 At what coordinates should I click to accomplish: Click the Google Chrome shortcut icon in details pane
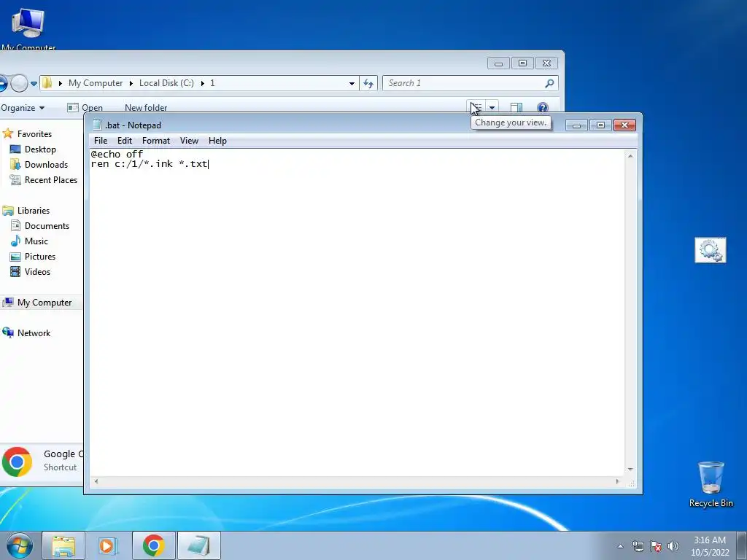click(x=18, y=462)
